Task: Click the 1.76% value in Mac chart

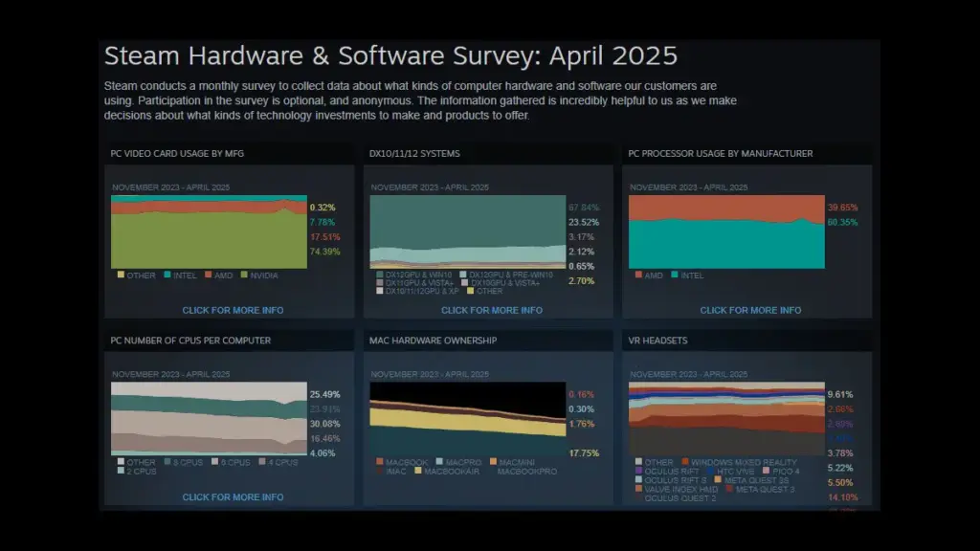Action: tap(581, 424)
